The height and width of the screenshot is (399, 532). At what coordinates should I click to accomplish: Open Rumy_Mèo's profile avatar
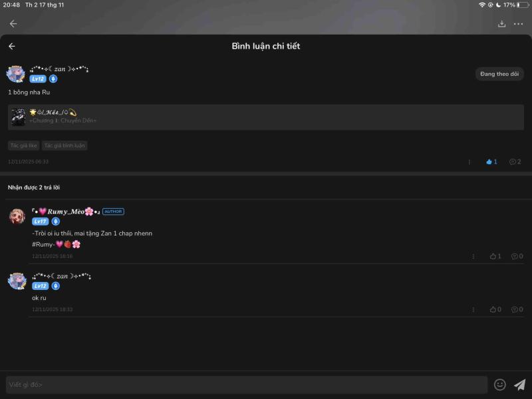coord(17,217)
